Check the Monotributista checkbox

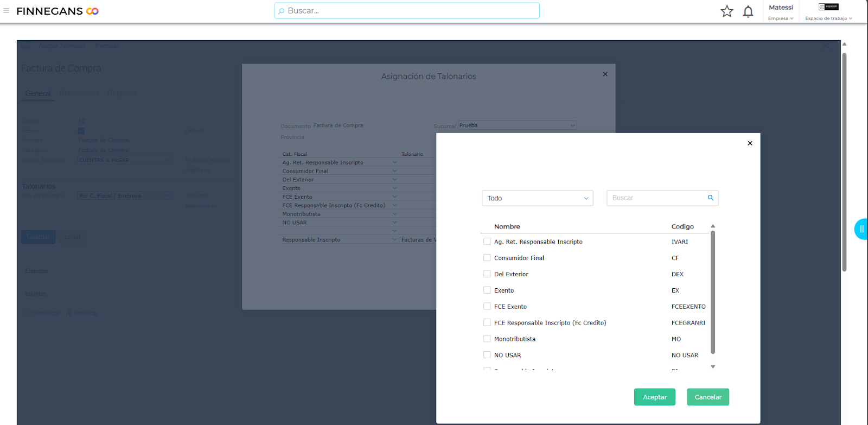(x=487, y=339)
